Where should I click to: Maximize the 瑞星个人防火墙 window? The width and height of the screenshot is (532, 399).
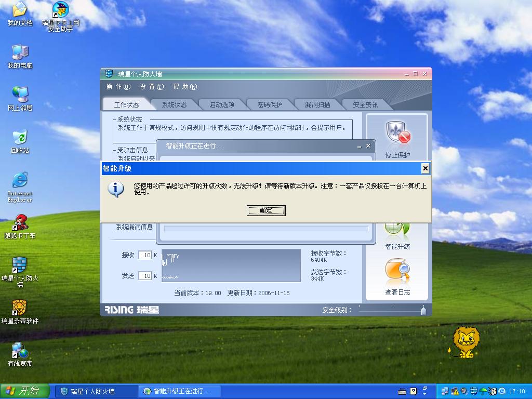point(415,74)
